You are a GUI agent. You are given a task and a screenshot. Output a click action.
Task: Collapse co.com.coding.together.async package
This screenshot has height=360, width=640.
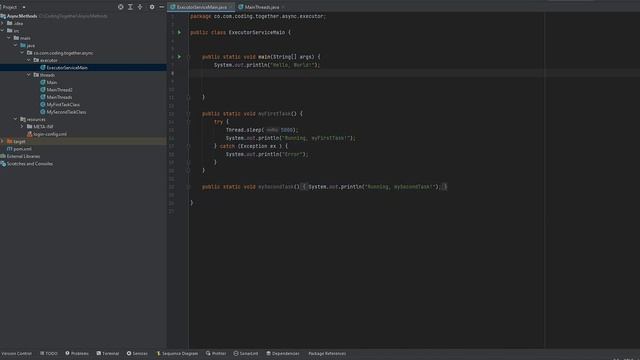pos(22,53)
